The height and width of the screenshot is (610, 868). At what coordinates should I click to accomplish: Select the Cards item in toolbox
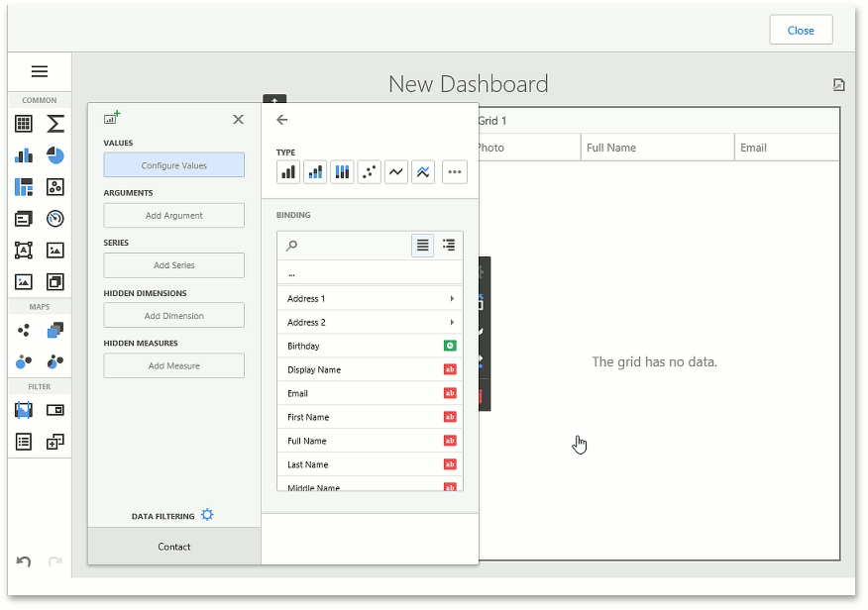[x=23, y=219]
